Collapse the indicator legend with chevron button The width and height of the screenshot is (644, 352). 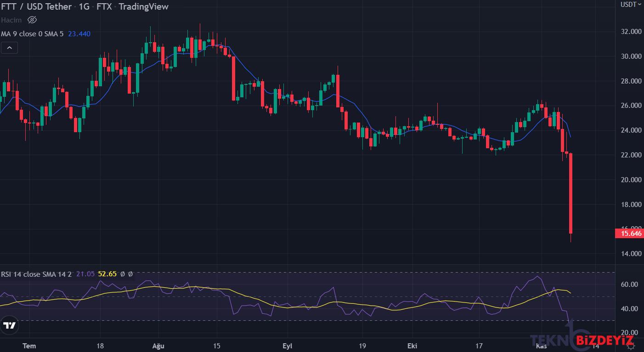[x=9, y=47]
